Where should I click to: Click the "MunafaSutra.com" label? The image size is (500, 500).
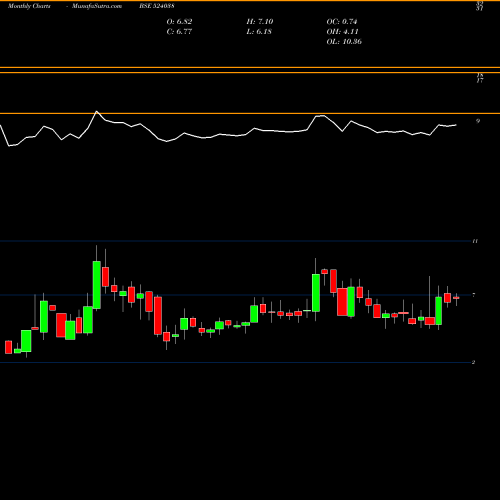click(97, 6)
